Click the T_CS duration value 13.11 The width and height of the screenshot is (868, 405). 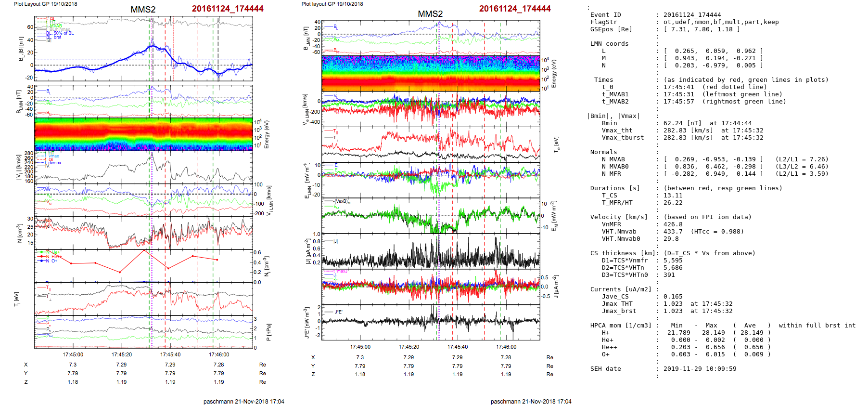(x=673, y=196)
